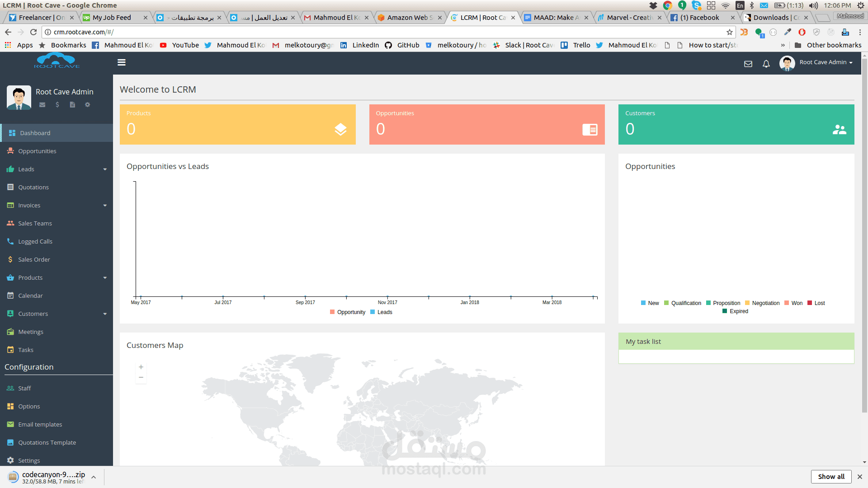Open the Sales Teams section icon
Screen dimensions: 868x488
pos(10,223)
